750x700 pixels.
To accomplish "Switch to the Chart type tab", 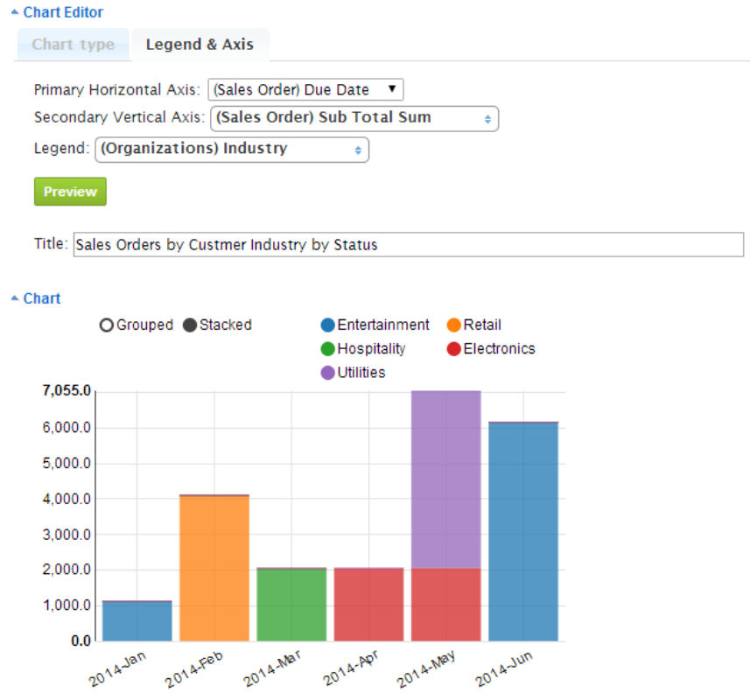I will click(73, 45).
